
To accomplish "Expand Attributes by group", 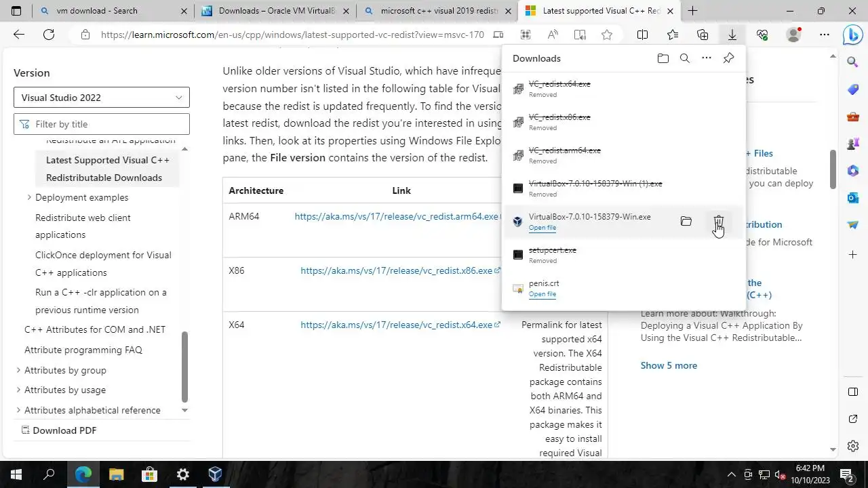I will click(x=18, y=370).
